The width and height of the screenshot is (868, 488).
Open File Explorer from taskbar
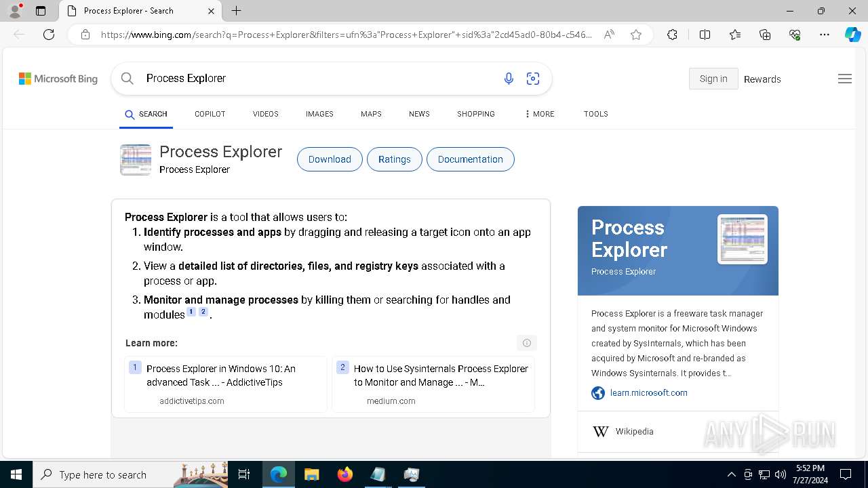pyautogui.click(x=311, y=474)
